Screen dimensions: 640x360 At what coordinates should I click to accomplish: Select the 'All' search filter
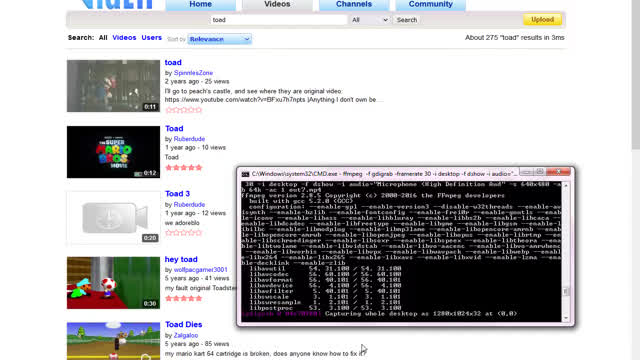103,38
